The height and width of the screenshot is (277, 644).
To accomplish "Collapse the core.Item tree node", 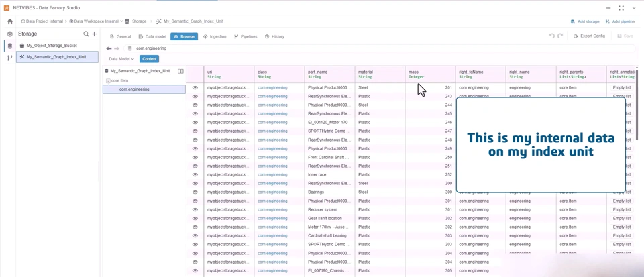I will (107, 81).
